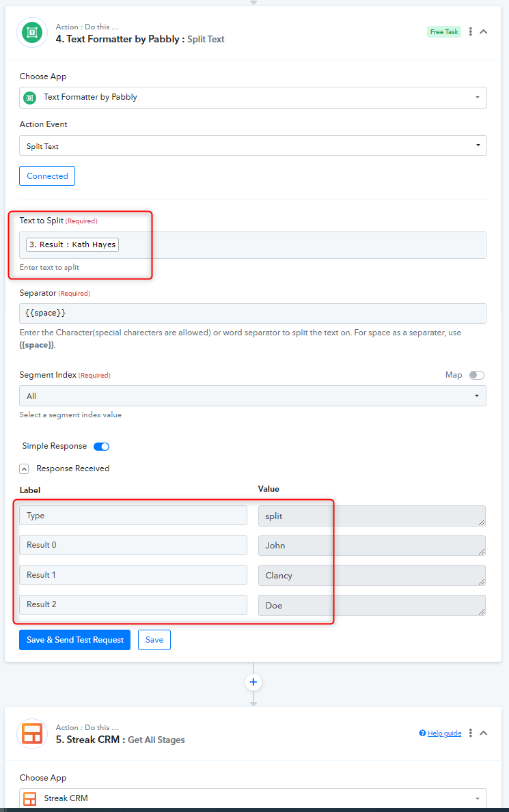This screenshot has height=812, width=509.
Task: Click the Free Task badge
Action: point(444,31)
